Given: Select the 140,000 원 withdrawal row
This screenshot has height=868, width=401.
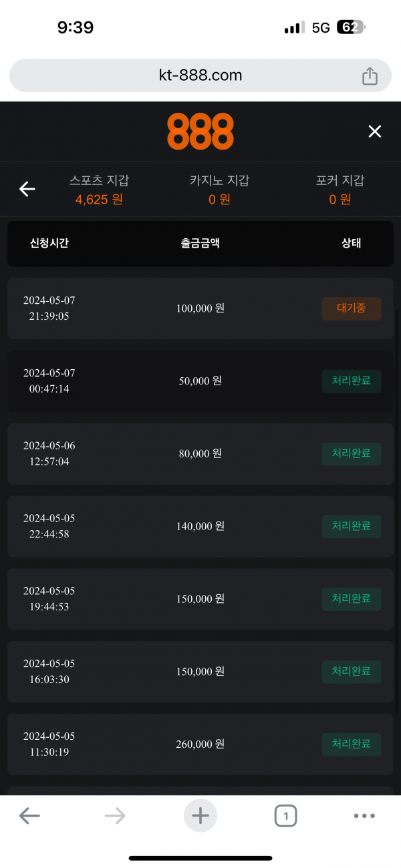Looking at the screenshot, I should [200, 526].
